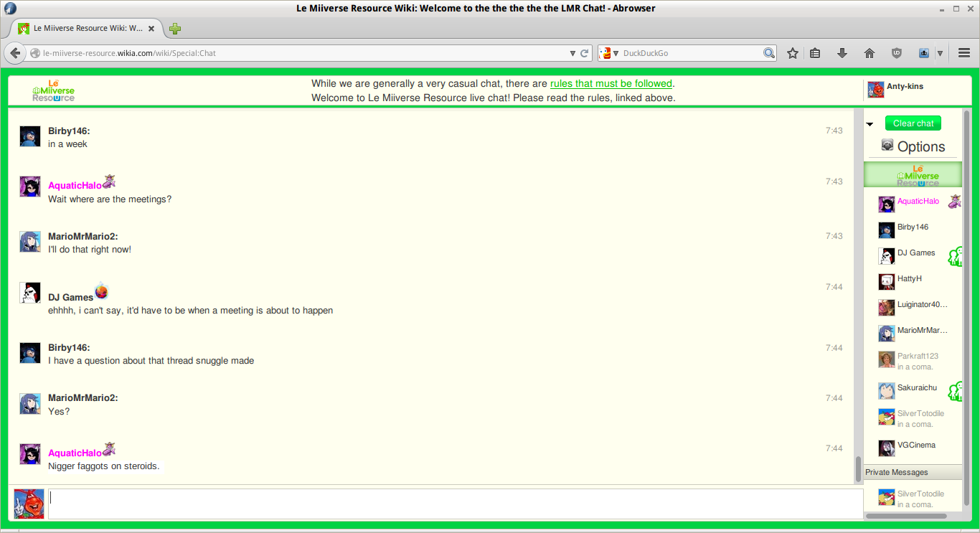Image resolution: width=980 pixels, height=533 pixels.
Task: Open the uBlock shield icon
Action: [897, 53]
